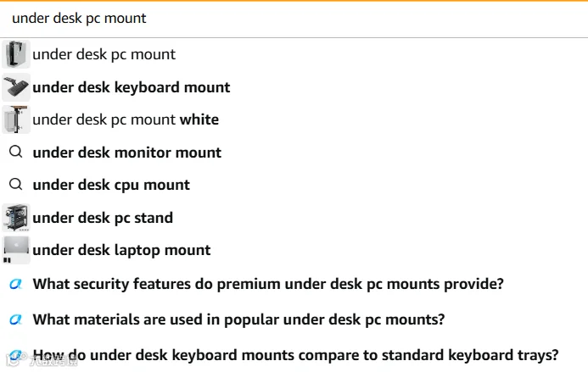Click the magnifier icon beside 'under desk cpu mount'
This screenshot has height=372, width=588.
tap(16, 185)
